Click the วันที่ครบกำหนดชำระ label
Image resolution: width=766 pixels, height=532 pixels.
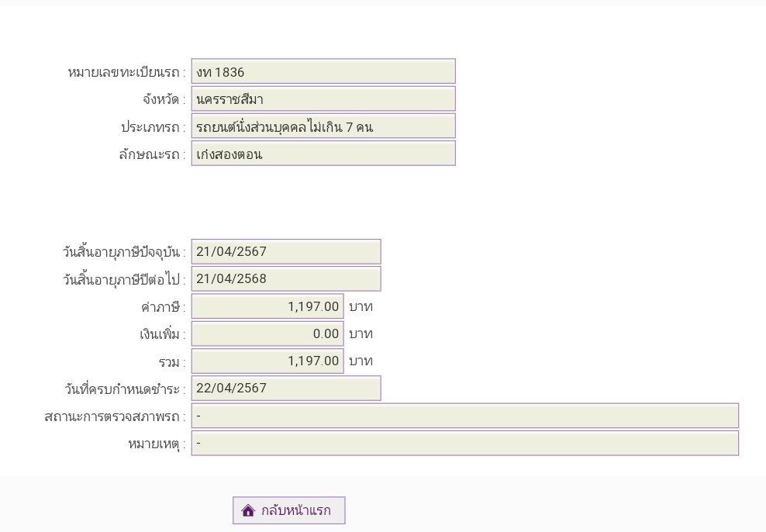[x=125, y=389]
